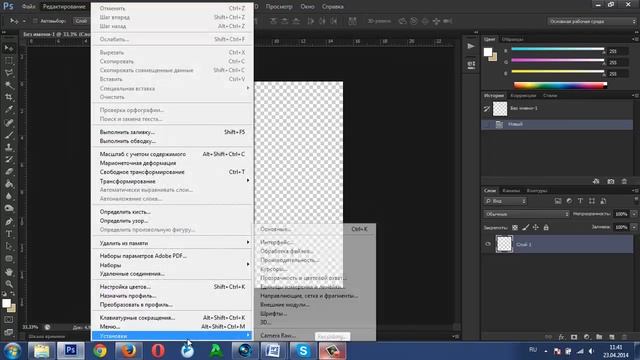Toggle layer filtering switch in Layers panel
Screen dimensions: 640x360
point(636,200)
